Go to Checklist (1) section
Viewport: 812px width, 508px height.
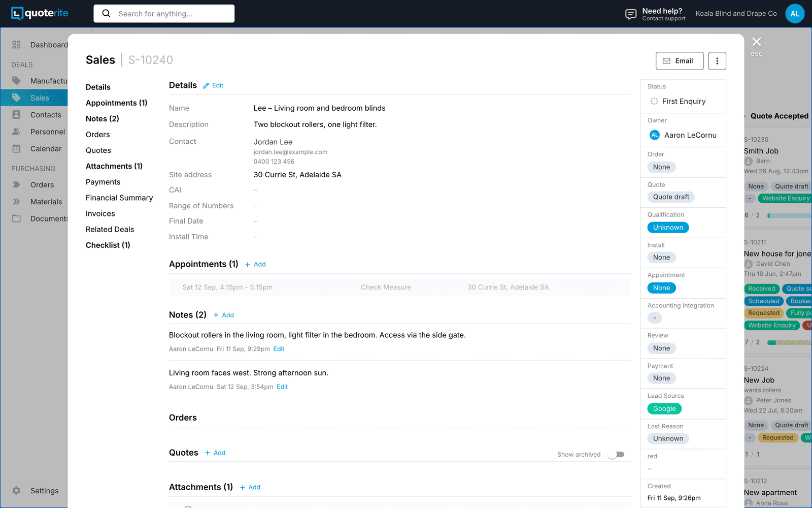pos(108,245)
